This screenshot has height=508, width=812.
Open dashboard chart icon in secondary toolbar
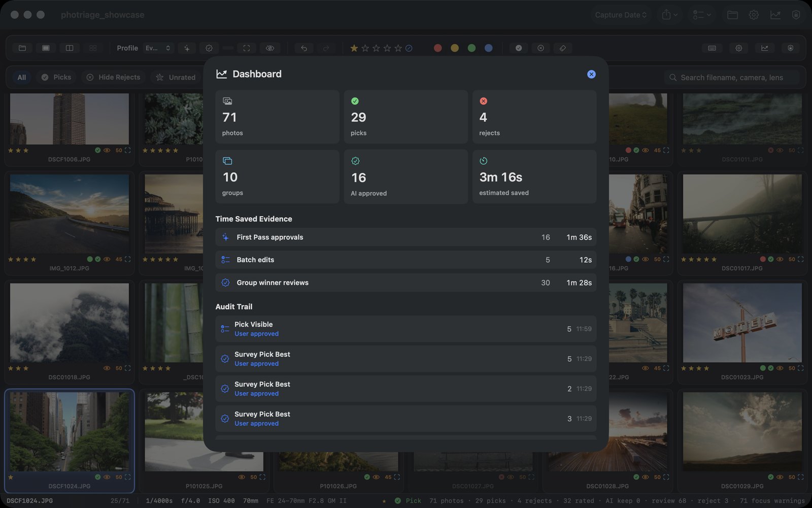coord(765,48)
